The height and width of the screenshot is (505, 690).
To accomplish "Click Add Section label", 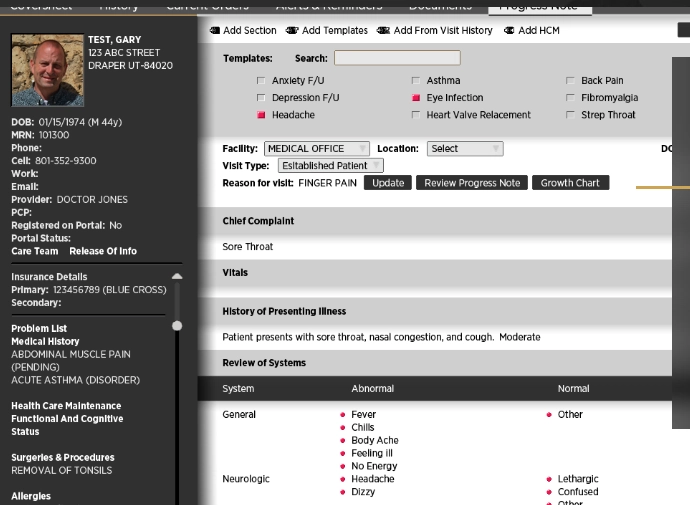I will (x=250, y=30).
